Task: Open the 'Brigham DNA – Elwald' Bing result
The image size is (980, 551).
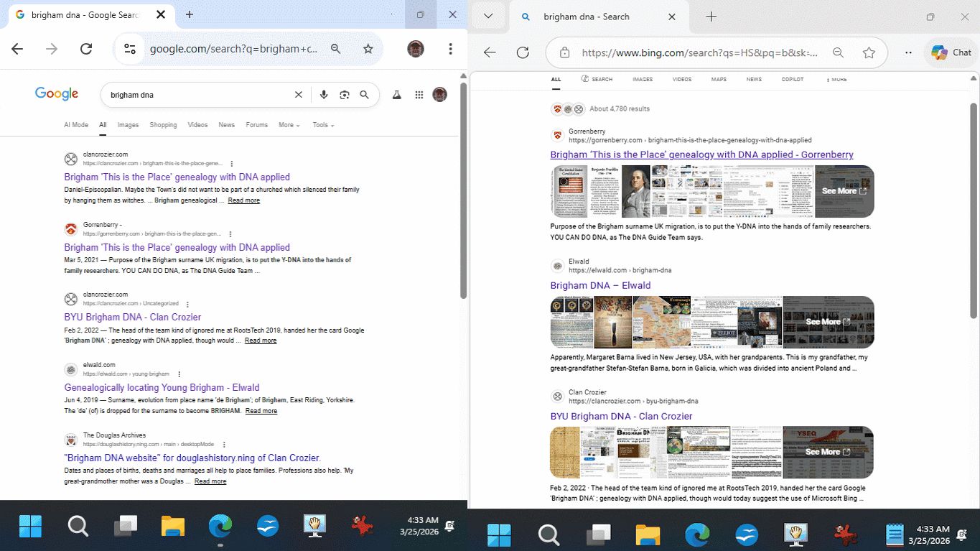Action: [600, 285]
